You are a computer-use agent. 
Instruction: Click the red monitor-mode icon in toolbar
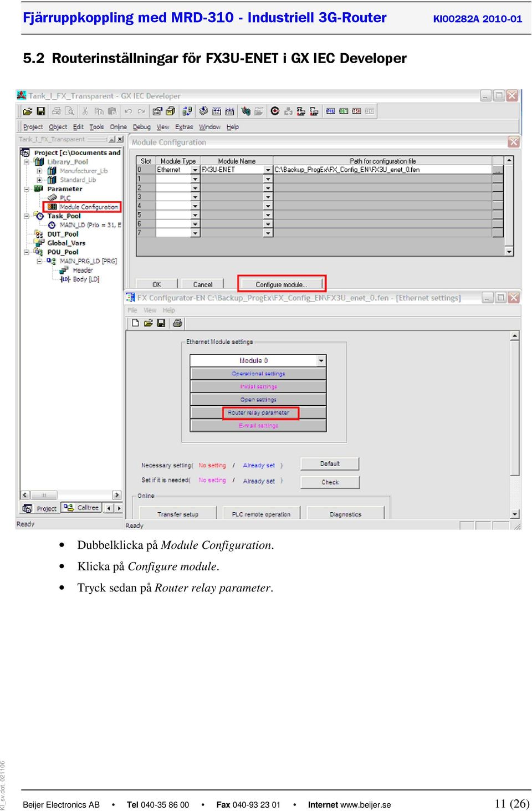click(356, 111)
